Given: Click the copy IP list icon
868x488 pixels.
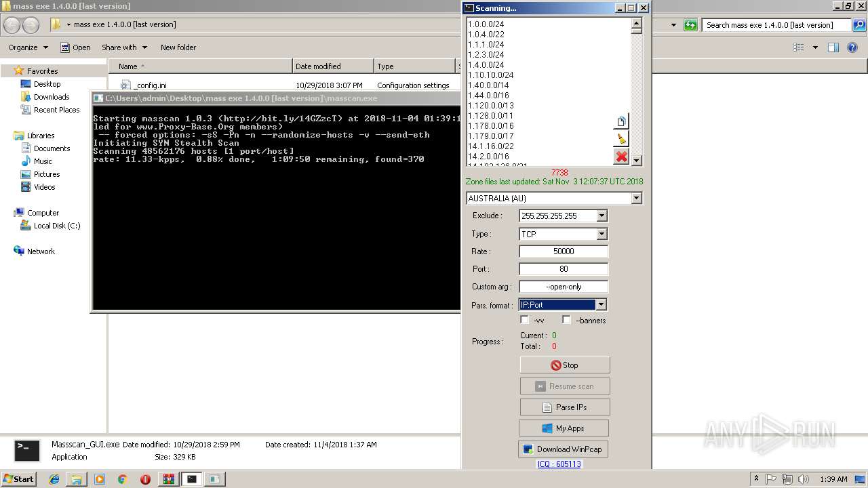Looking at the screenshot, I should [621, 121].
